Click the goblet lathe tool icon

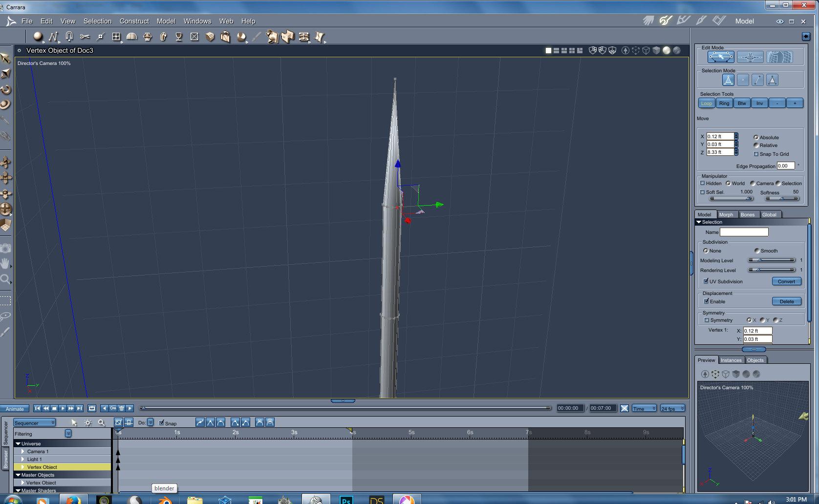tap(179, 37)
